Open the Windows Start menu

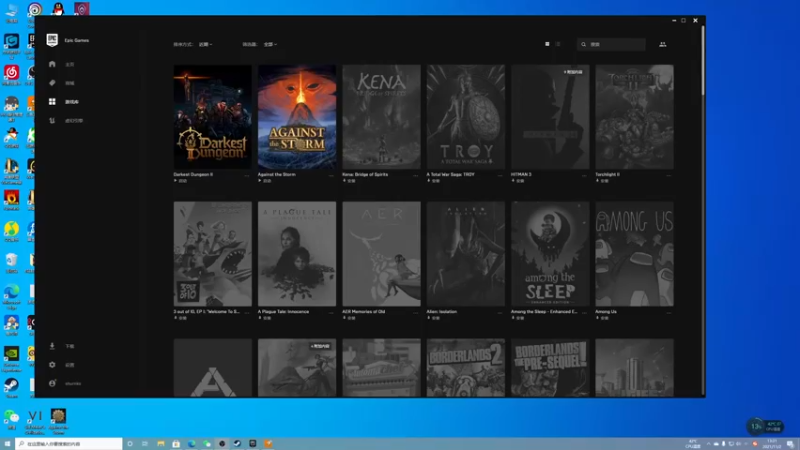tap(7, 444)
